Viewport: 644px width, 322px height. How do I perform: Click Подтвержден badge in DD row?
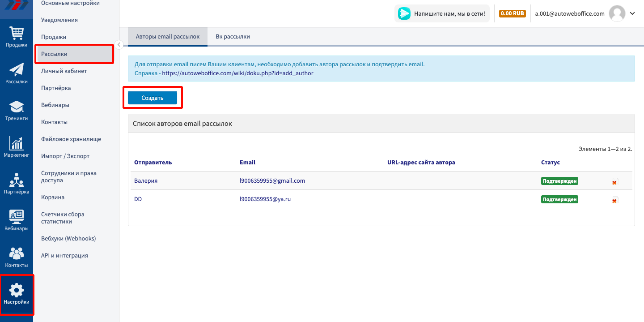pos(559,199)
